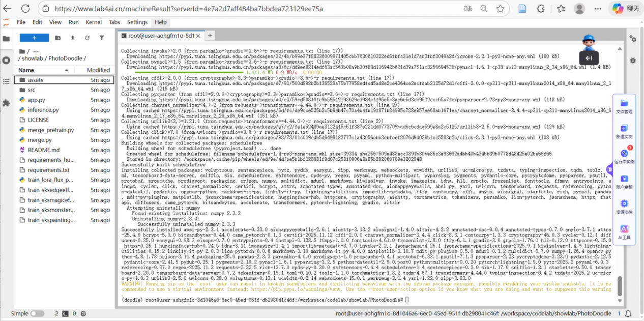The height and width of the screenshot is (321, 644).
Task: Select merge_pretrain.py file
Action: point(64,130)
